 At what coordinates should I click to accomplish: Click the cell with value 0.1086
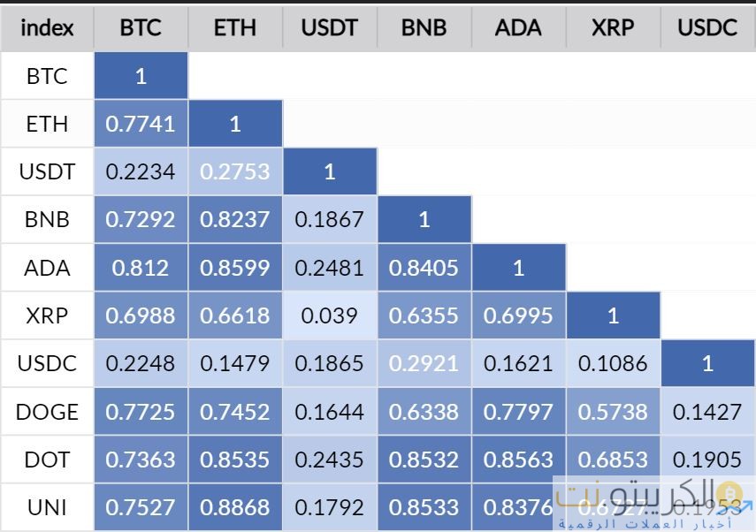613,363
